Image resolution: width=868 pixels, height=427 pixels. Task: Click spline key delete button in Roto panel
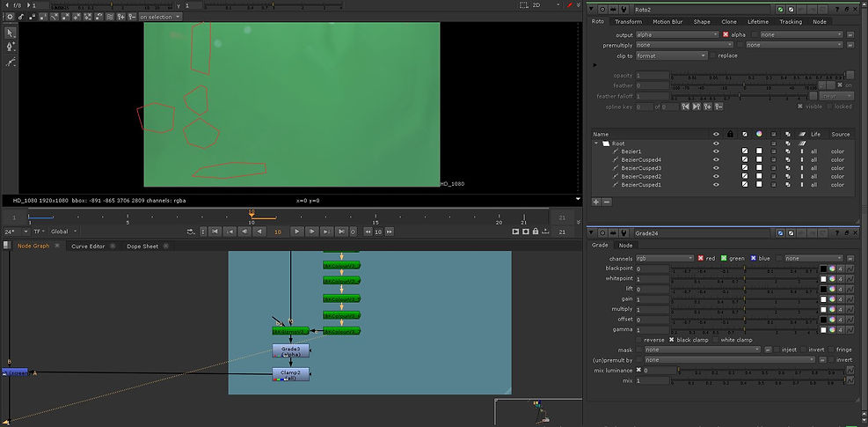pos(718,107)
